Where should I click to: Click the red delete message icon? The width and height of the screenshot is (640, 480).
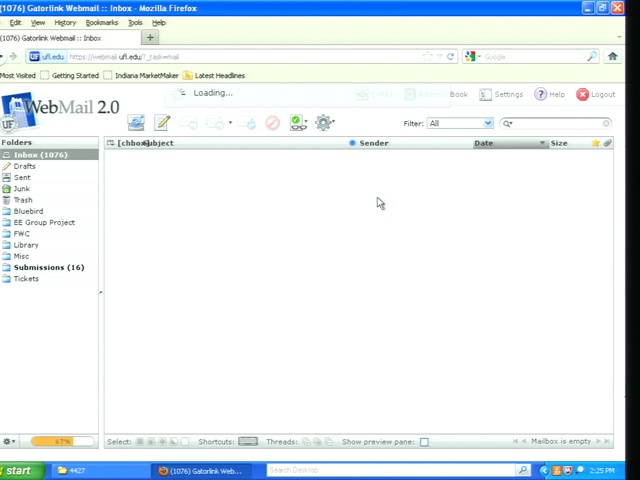[273, 122]
